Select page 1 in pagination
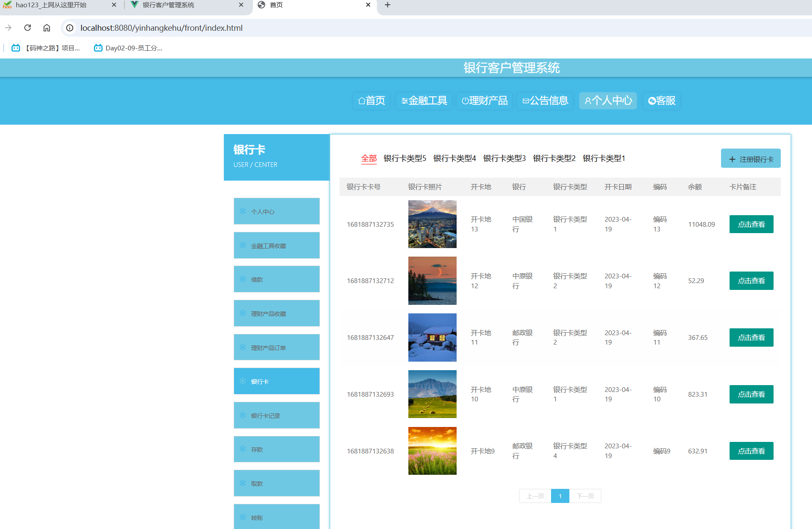Viewport: 812px width, 529px height. pos(560,496)
